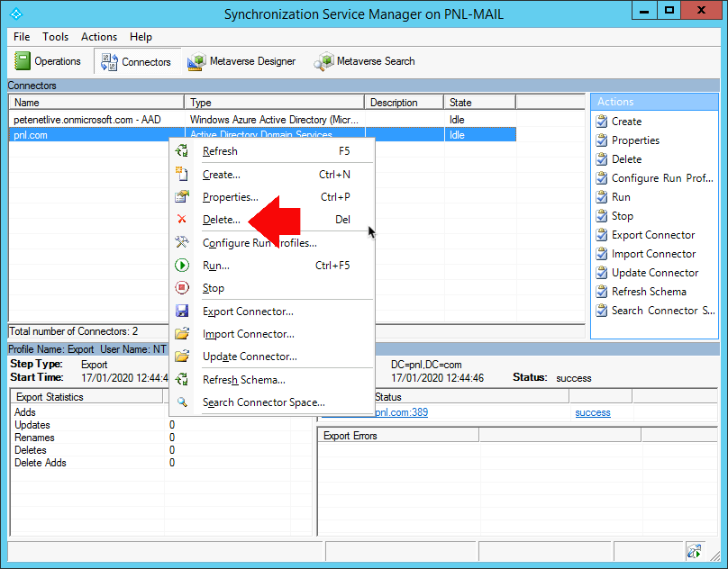Click the red X Delete icon
This screenshot has height=569, width=728.
click(x=181, y=219)
